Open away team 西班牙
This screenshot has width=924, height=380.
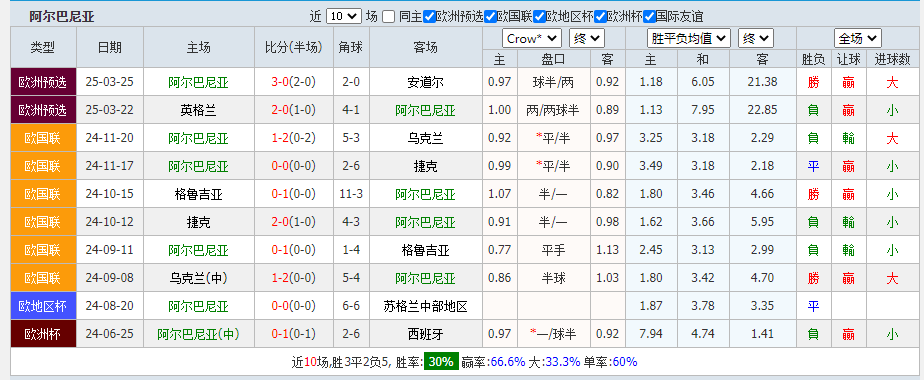(x=425, y=334)
